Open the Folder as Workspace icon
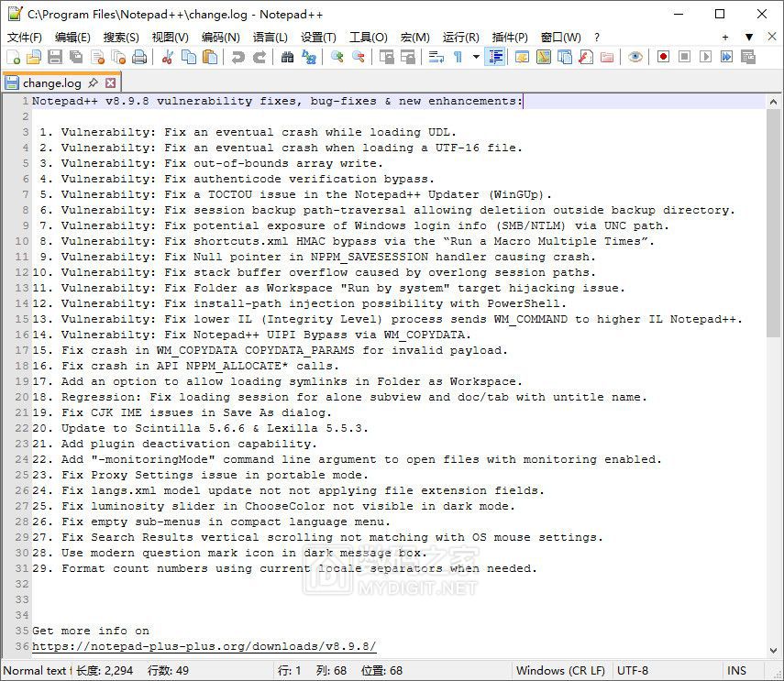The width and height of the screenshot is (784, 681). pos(606,57)
